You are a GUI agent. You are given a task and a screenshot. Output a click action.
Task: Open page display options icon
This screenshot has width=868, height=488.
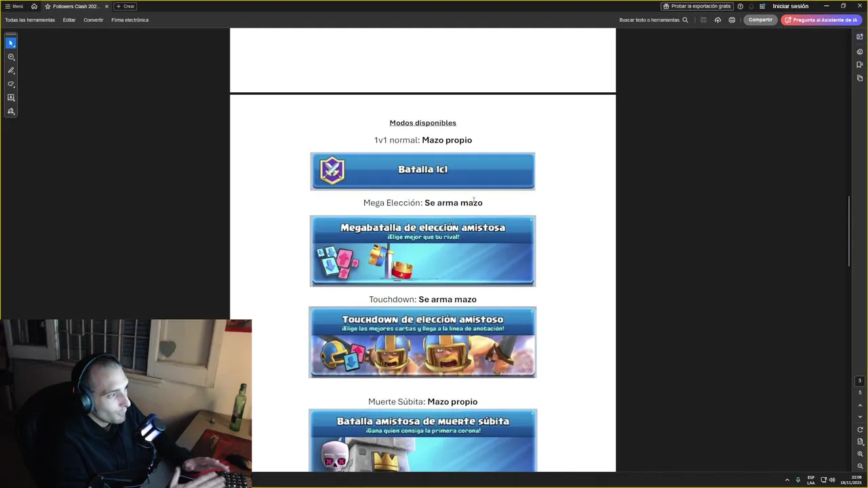860,442
